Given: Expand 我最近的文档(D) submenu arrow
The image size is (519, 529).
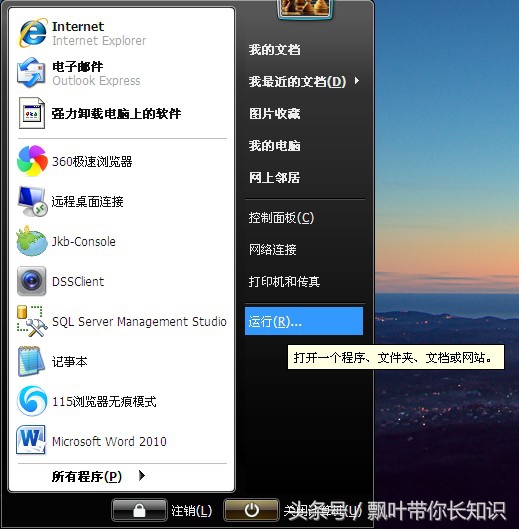Looking at the screenshot, I should (357, 81).
